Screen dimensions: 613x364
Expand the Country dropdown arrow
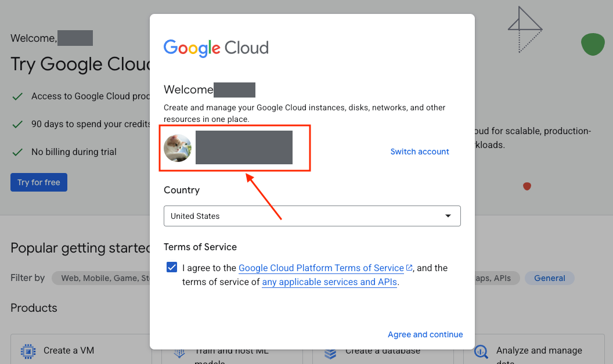coord(448,216)
